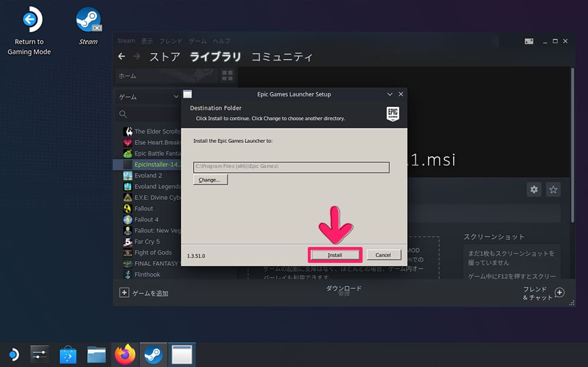
Task: Select Else Heart.Break in game list
Action: tap(157, 142)
